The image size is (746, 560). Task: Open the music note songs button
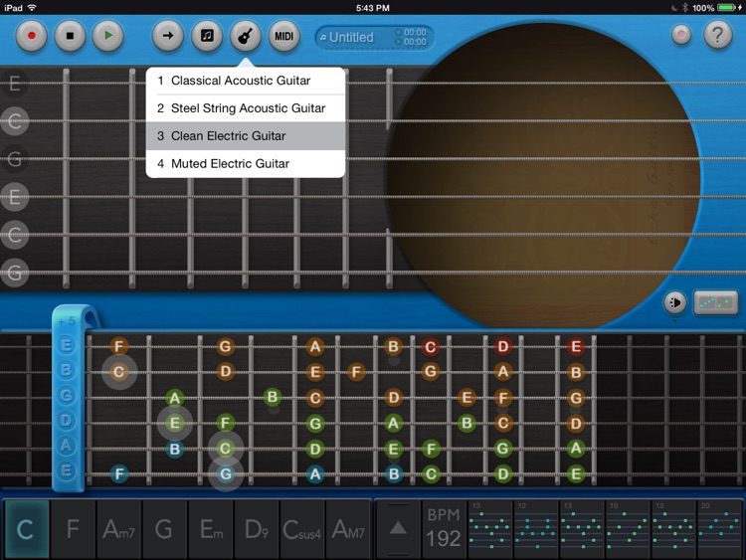[x=207, y=36]
